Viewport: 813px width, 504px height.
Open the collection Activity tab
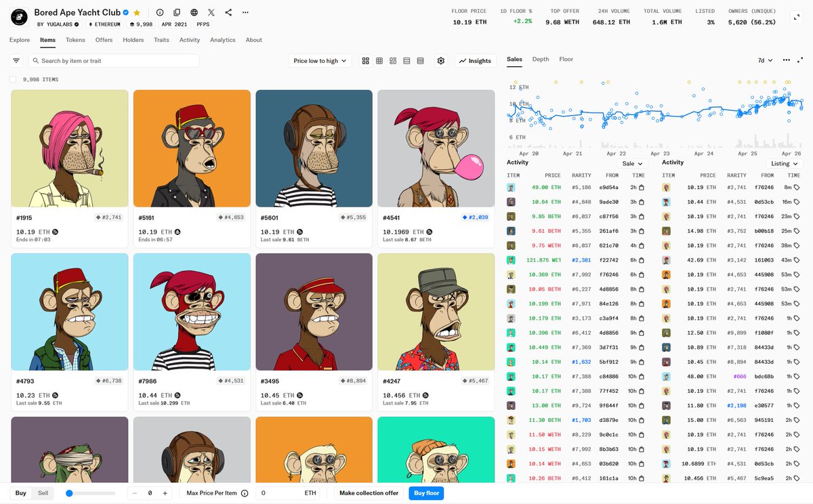pyautogui.click(x=190, y=40)
